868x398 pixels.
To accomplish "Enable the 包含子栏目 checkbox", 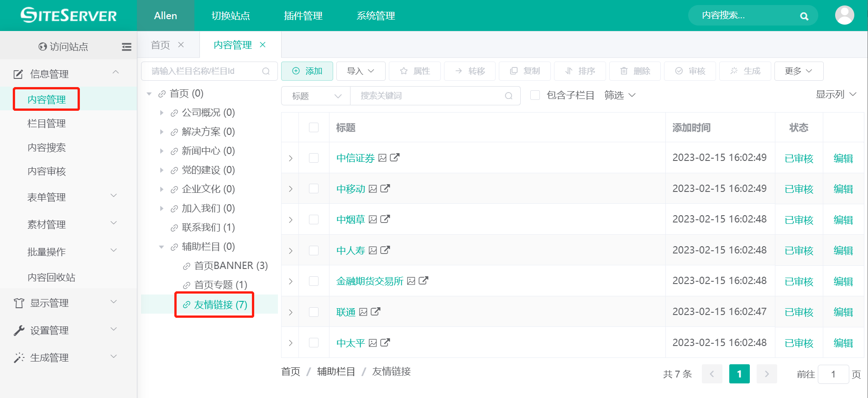I will (535, 95).
